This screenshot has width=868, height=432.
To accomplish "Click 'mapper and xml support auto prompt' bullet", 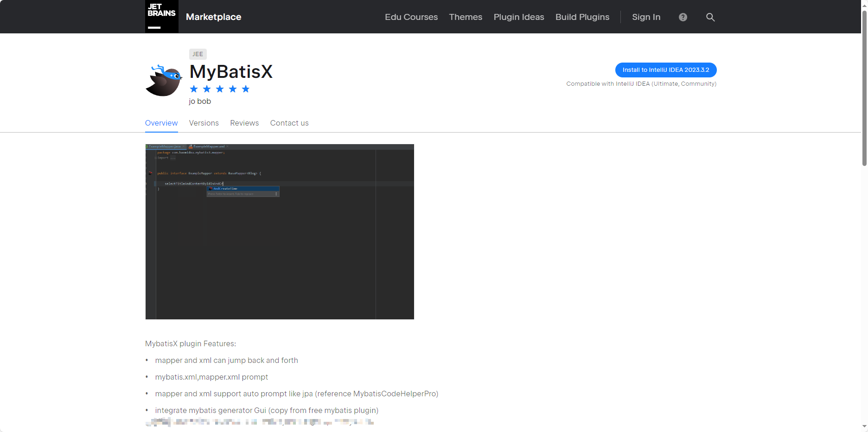I will 297,394.
